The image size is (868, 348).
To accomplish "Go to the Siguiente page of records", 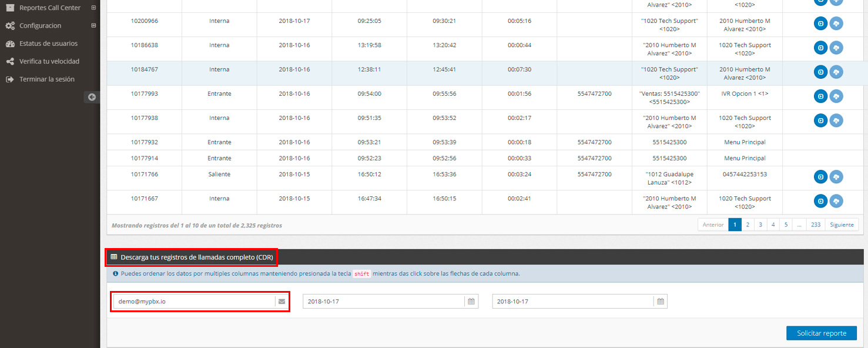I will click(842, 225).
